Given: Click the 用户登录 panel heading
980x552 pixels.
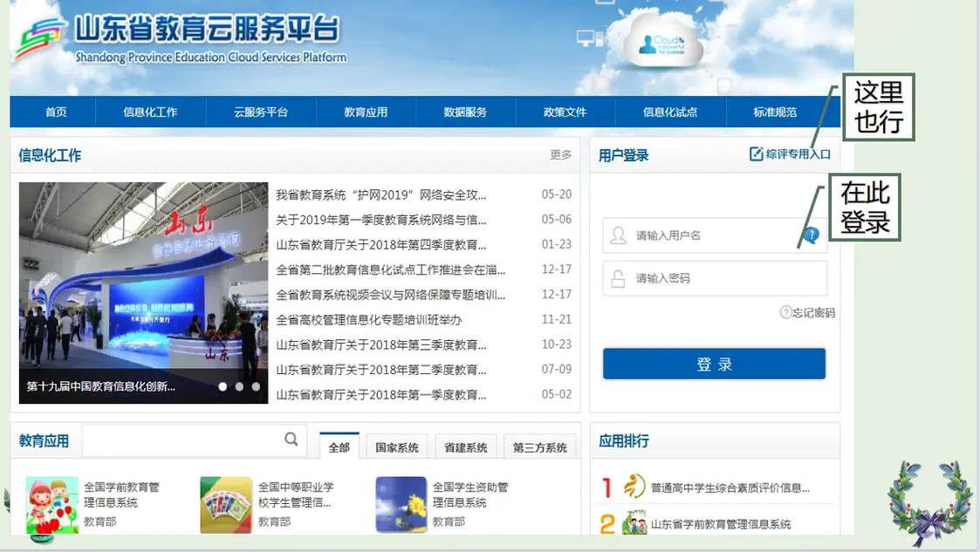Looking at the screenshot, I should click(623, 155).
